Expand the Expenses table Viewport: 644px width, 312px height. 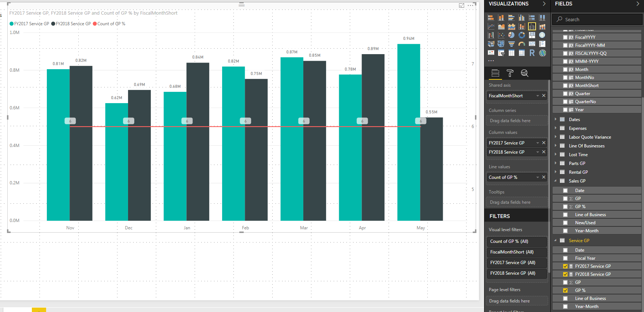point(555,128)
